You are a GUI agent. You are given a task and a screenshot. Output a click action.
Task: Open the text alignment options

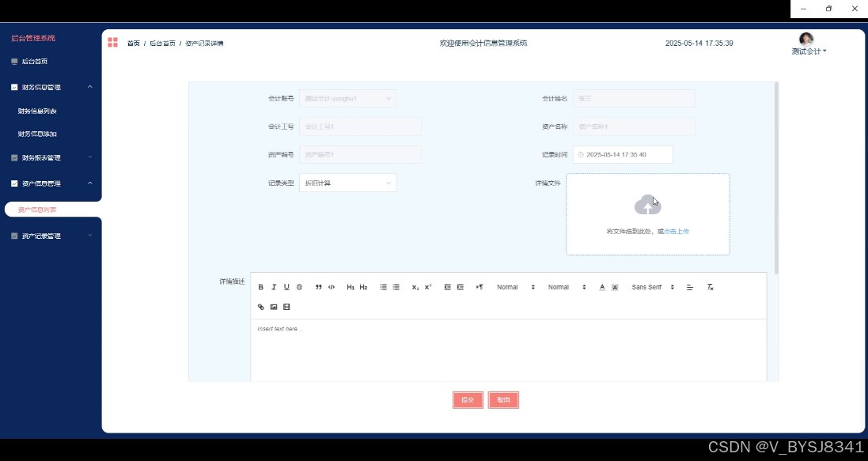(690, 287)
